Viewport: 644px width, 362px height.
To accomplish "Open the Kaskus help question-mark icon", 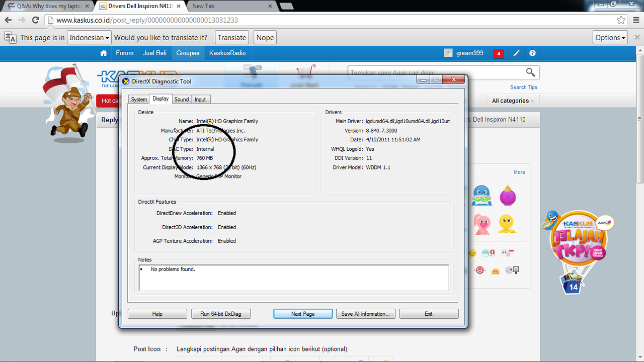I will coord(532,53).
